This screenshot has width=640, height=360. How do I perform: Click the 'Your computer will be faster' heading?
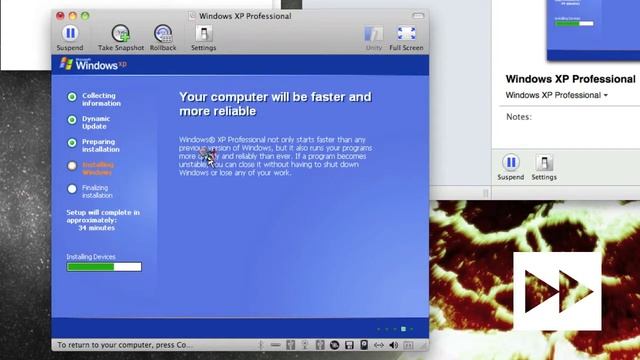[x=275, y=104]
